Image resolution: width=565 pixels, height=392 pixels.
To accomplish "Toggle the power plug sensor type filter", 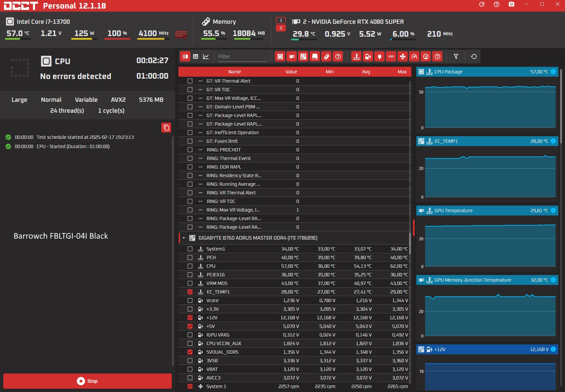I will point(380,57).
